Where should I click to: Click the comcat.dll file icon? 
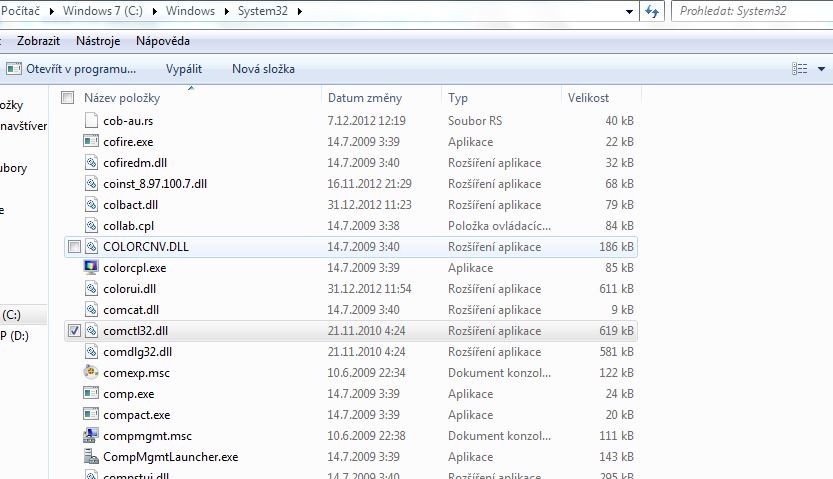(x=91, y=310)
